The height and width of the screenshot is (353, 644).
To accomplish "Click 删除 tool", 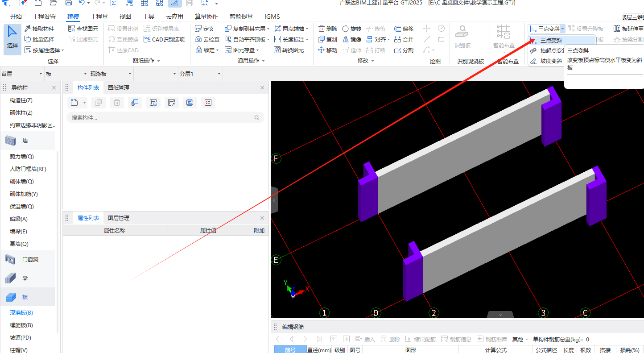I will (328, 29).
